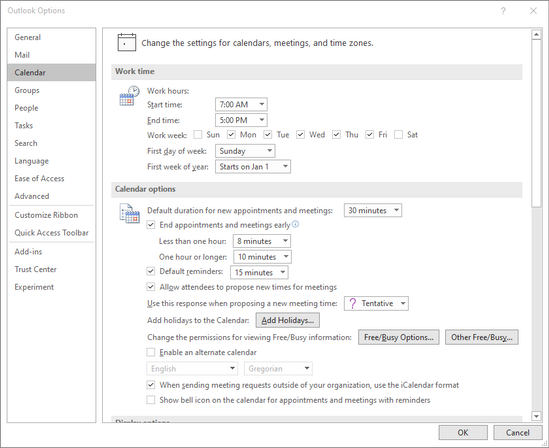Click the Calendar options document icon

[x=129, y=213]
